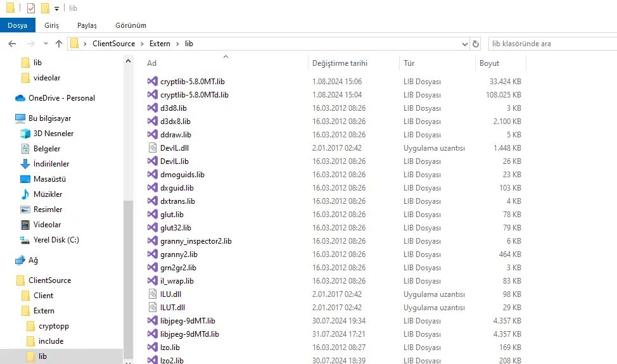Open İndirilenler in navigation pane

point(51,164)
